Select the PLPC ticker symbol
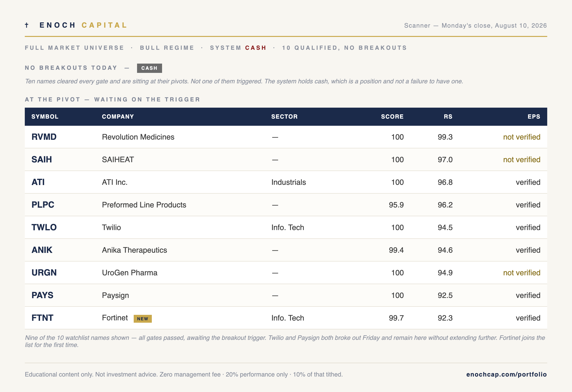572x392 pixels. pos(43,205)
